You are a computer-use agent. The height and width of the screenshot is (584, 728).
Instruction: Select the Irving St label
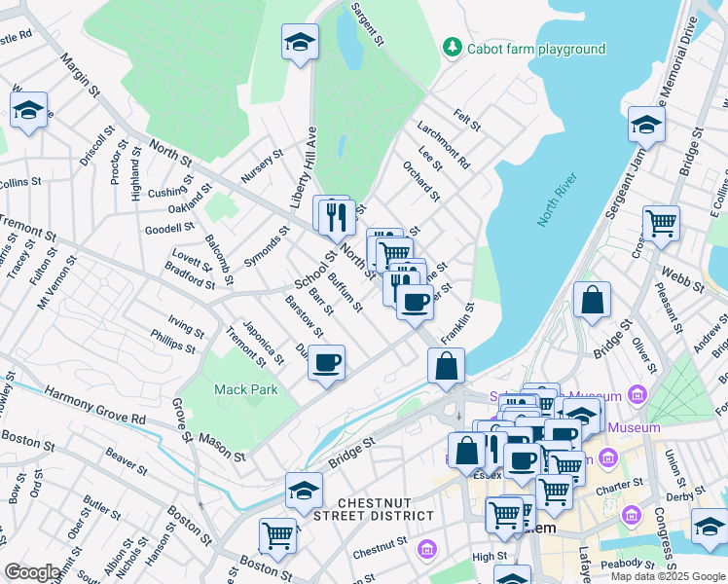click(x=186, y=326)
